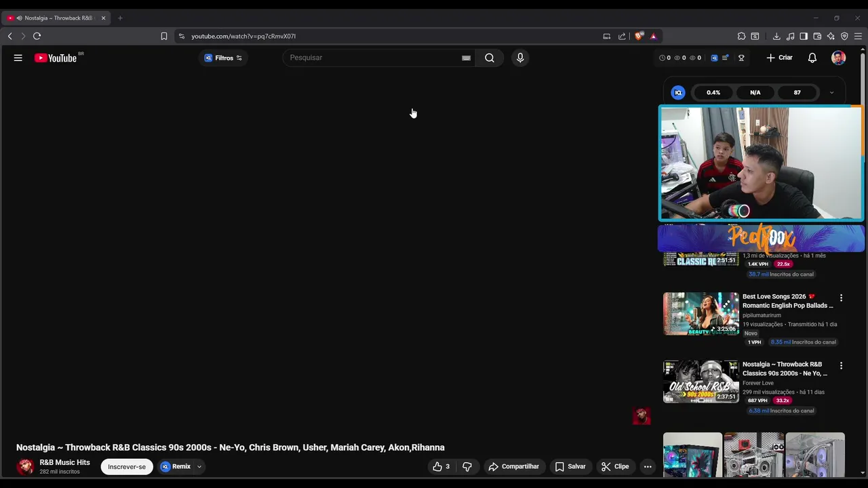Open browser downloads
Viewport: 868px width, 488px height.
[776, 36]
